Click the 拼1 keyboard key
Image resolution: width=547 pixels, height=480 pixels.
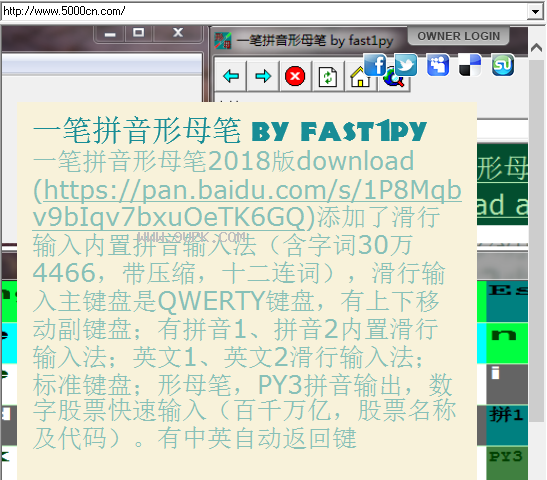pyautogui.click(x=507, y=425)
